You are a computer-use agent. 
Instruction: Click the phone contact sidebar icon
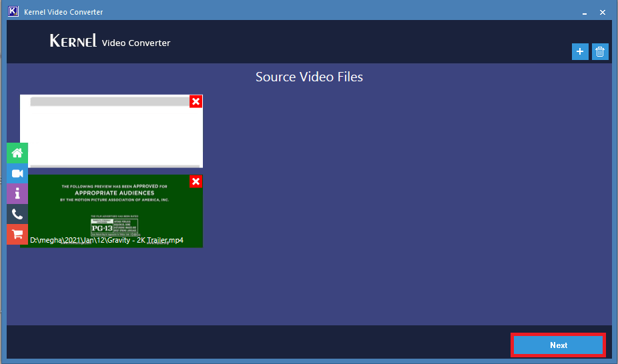[17, 214]
